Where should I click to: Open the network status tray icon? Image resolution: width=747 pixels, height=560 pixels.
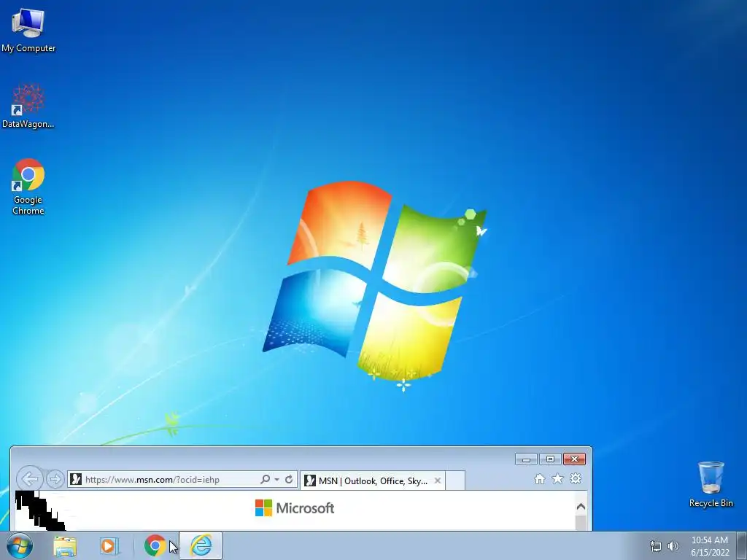tap(656, 547)
